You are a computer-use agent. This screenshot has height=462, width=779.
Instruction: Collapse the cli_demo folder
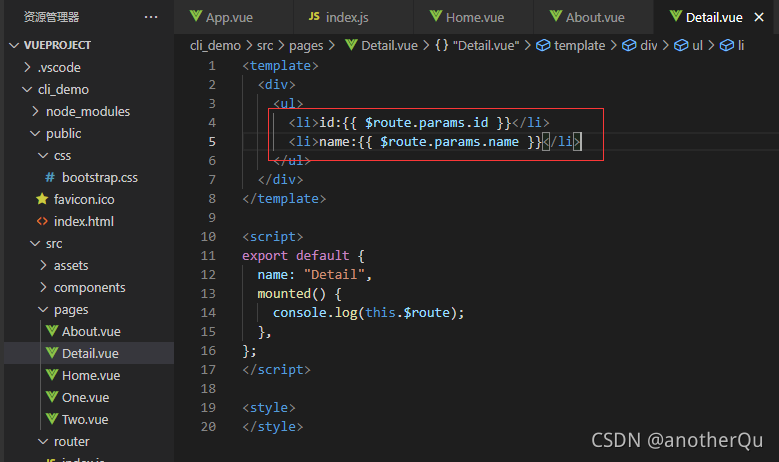[x=27, y=89]
